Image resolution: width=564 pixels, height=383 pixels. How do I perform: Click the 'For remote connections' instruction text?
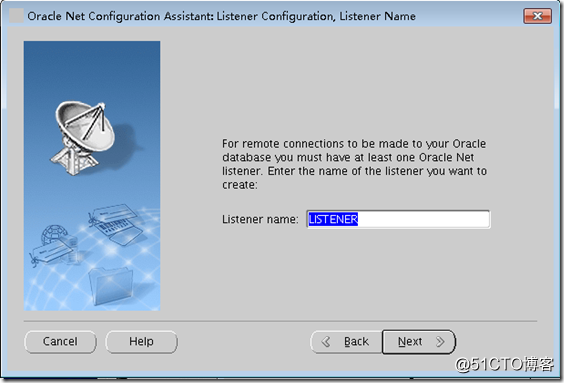coord(354,164)
